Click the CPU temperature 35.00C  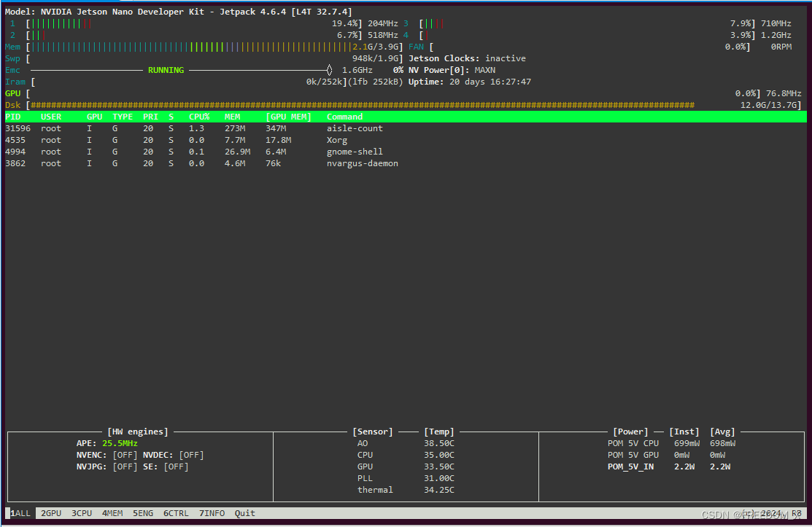point(438,455)
